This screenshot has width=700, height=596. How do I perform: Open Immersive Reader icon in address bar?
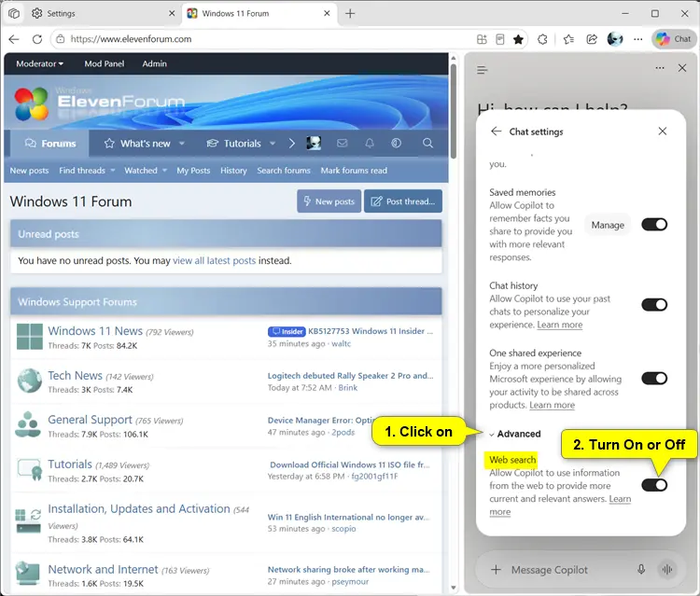500,39
